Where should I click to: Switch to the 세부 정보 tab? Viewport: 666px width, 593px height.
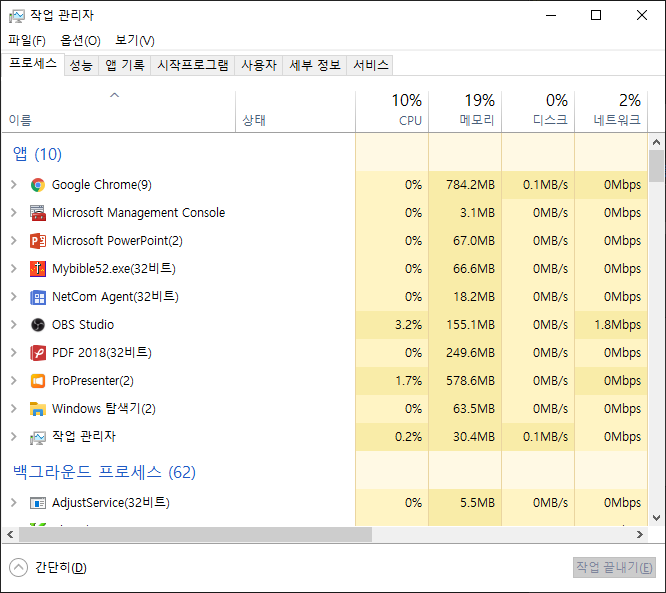315,65
